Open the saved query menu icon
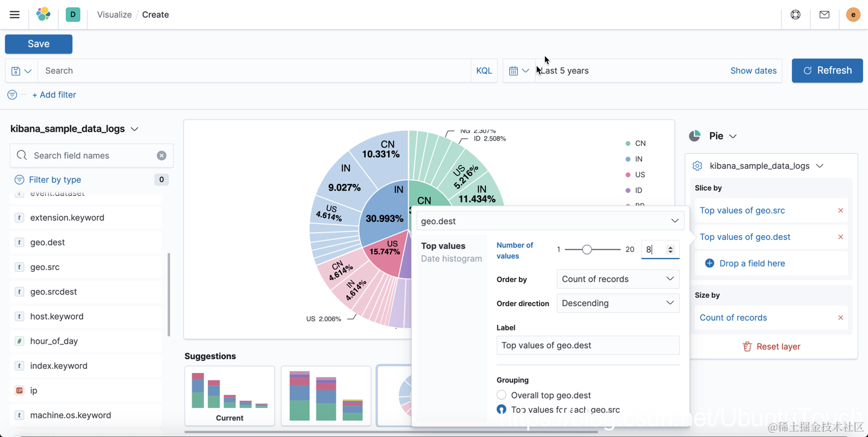Image resolution: width=868 pixels, height=437 pixels. [x=21, y=71]
